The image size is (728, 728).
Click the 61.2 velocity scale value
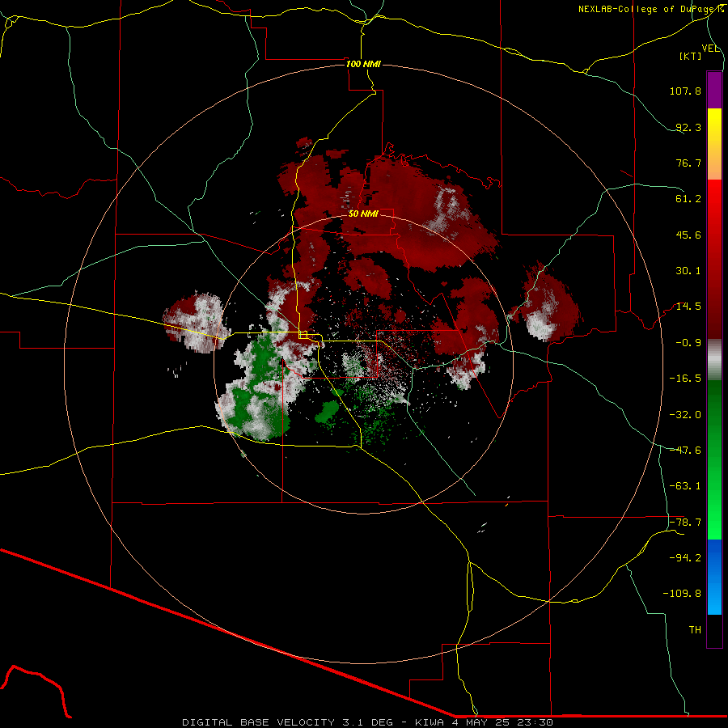688,199
